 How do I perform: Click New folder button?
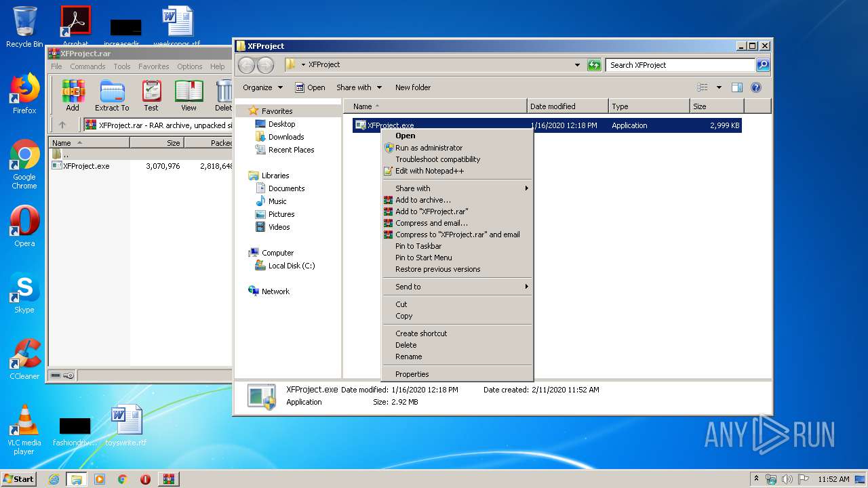pyautogui.click(x=413, y=87)
